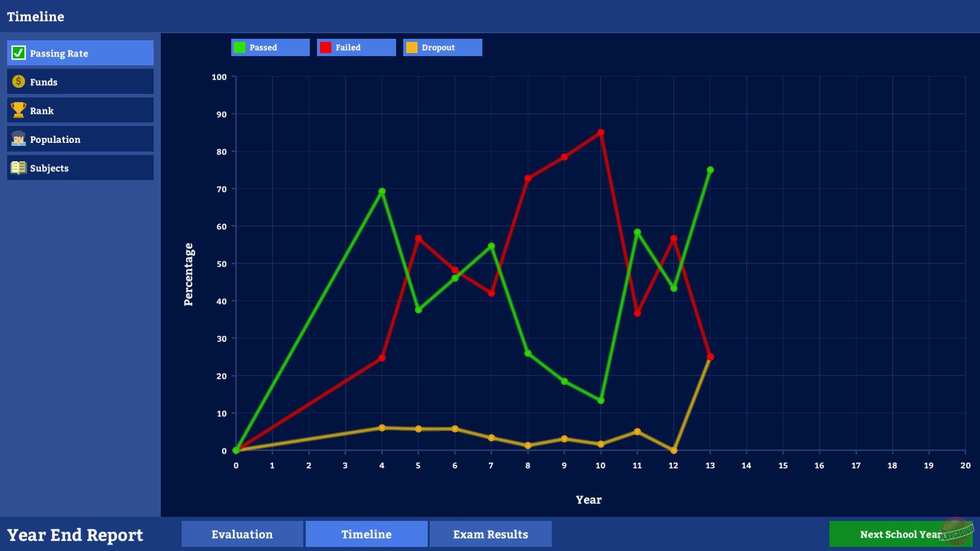Screen dimensions: 980x551
Task: Toggle the Passed series legend
Action: tap(270, 47)
